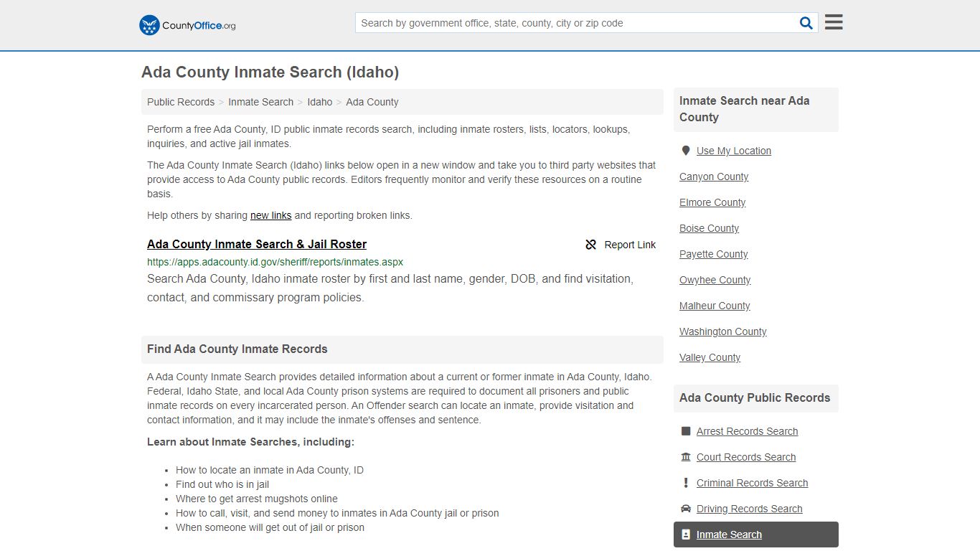Screen dimensions: 980x551
Task: Click the search magnifier icon
Action: [x=806, y=23]
